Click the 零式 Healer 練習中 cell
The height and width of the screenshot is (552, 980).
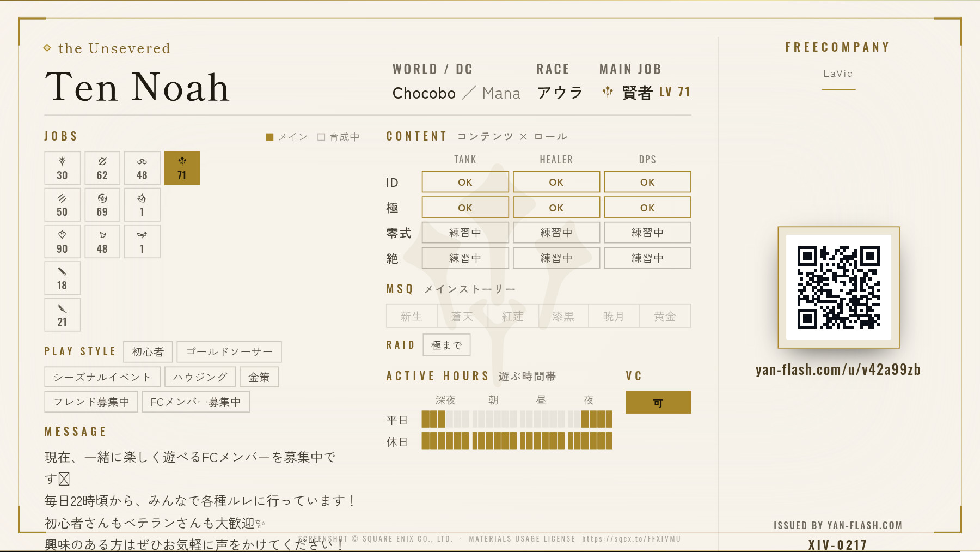click(x=556, y=233)
